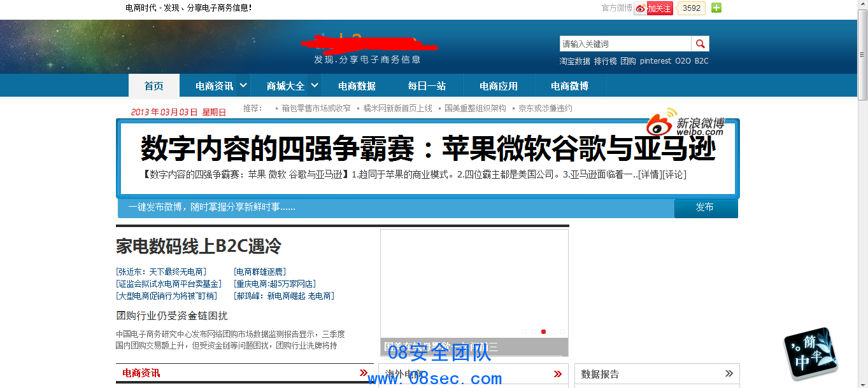The height and width of the screenshot is (388, 868).
Task: Select the red active slideshow dot
Action: (x=543, y=331)
